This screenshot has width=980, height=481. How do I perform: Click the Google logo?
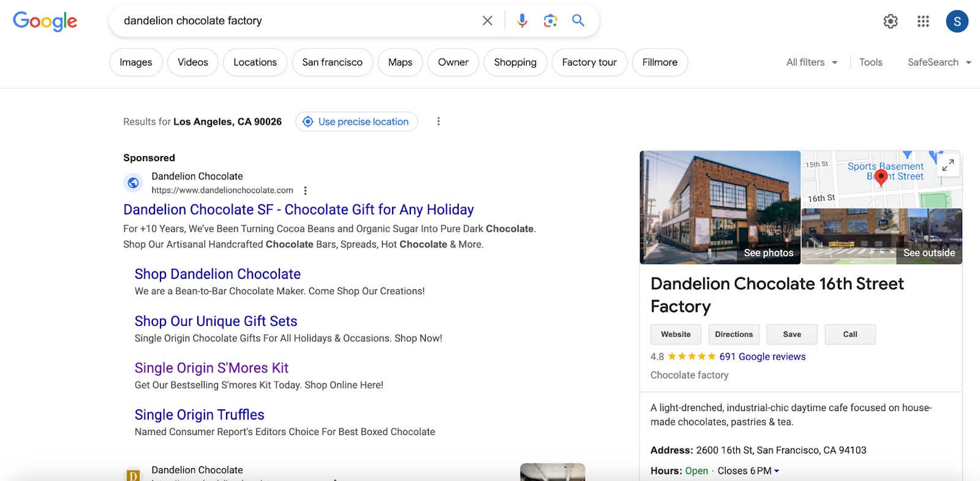(45, 21)
